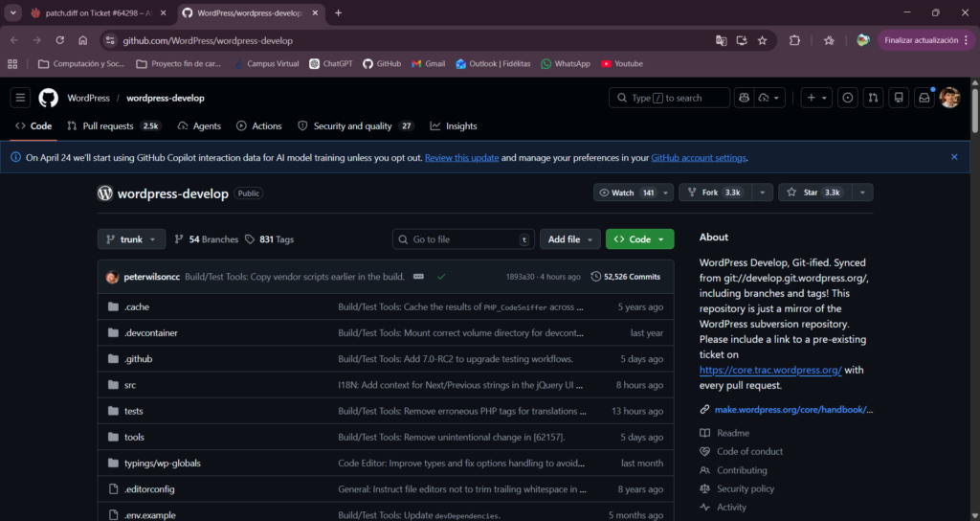Open core.trac.wordpress.org link

(770, 370)
